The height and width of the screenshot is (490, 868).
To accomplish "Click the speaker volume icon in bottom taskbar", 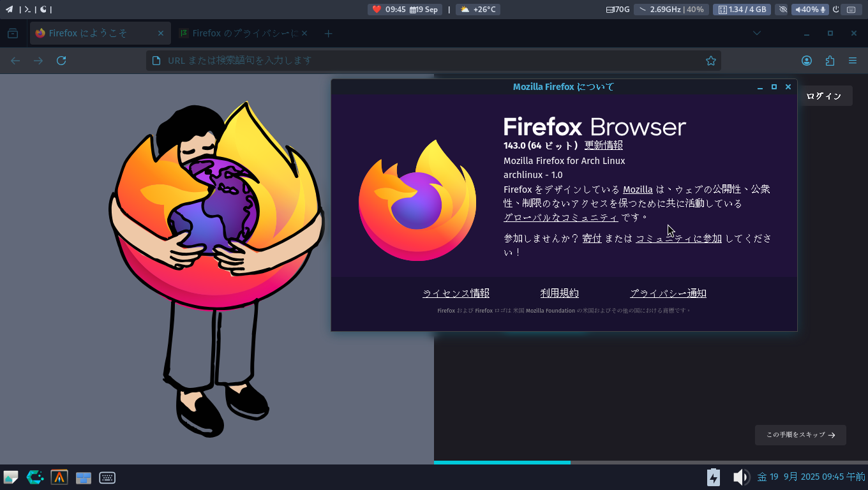I will (x=740, y=477).
